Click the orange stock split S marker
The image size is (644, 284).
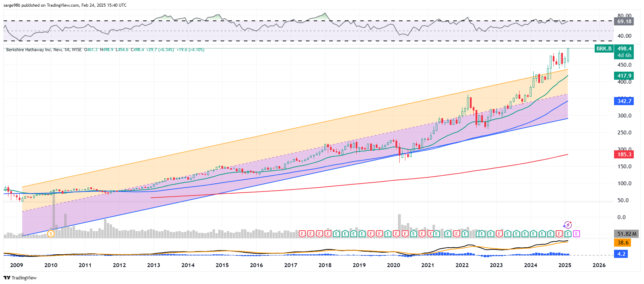[x=51, y=234]
